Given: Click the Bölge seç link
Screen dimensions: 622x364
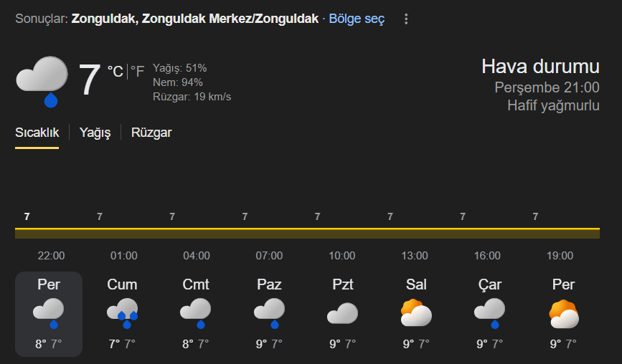Looking at the screenshot, I should click(x=357, y=19).
